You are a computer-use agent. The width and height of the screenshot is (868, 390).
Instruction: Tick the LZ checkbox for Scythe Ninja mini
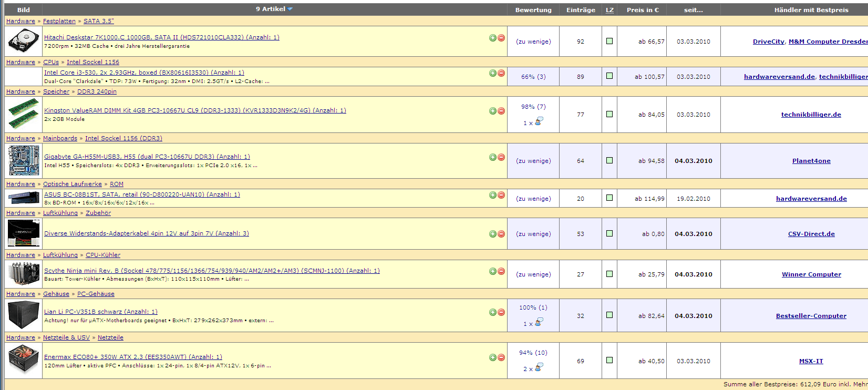(609, 274)
